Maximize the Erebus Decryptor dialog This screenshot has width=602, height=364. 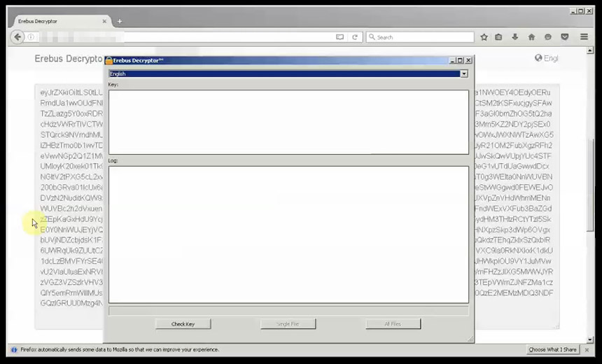tap(460, 60)
